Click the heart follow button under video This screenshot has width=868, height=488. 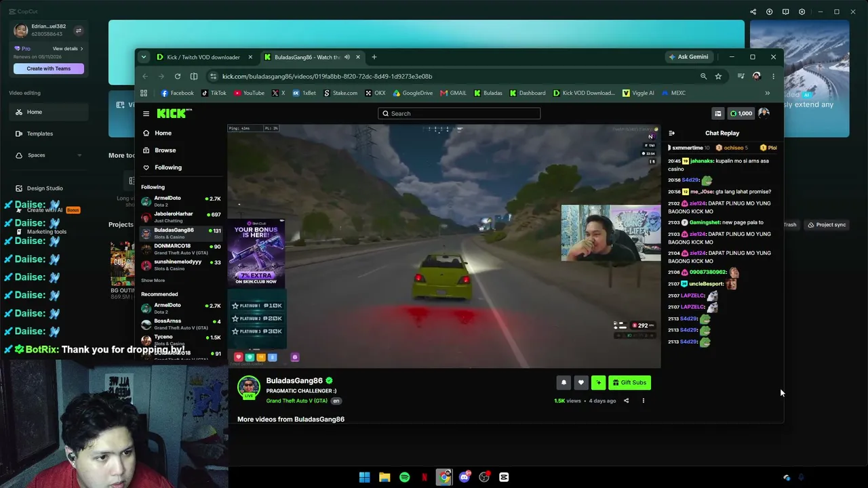tap(580, 382)
